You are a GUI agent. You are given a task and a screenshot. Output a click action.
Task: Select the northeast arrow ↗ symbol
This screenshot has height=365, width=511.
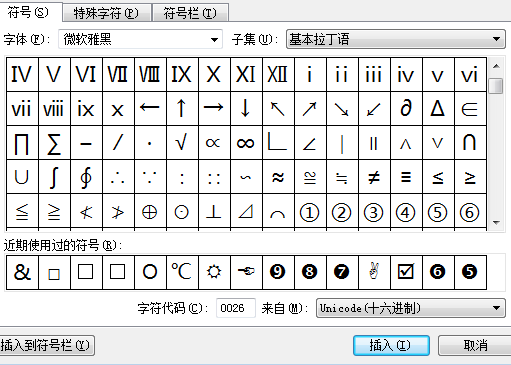pyautogui.click(x=310, y=109)
